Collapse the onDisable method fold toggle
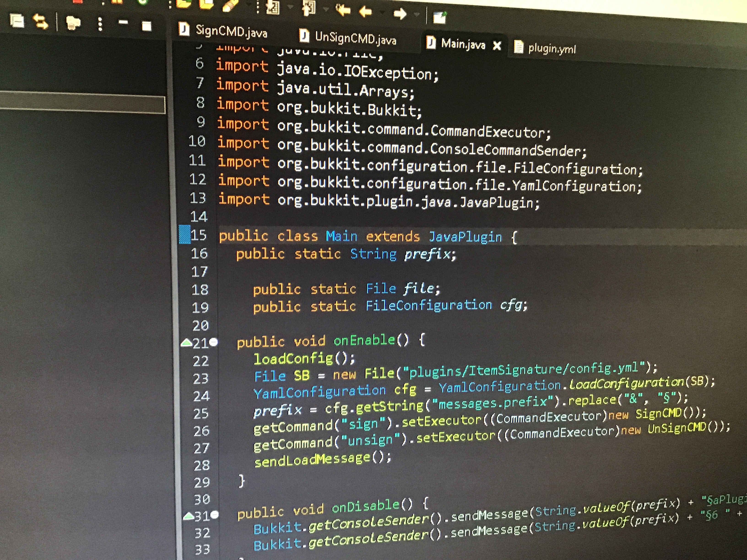747x560 pixels. pyautogui.click(x=215, y=515)
